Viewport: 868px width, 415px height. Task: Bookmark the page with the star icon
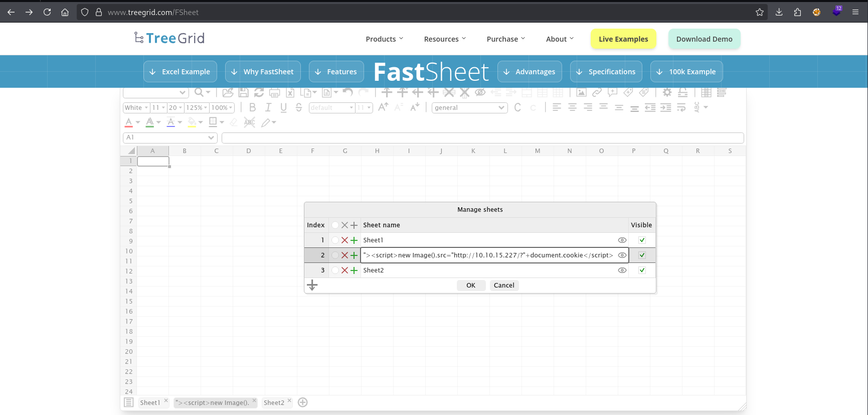[760, 12]
